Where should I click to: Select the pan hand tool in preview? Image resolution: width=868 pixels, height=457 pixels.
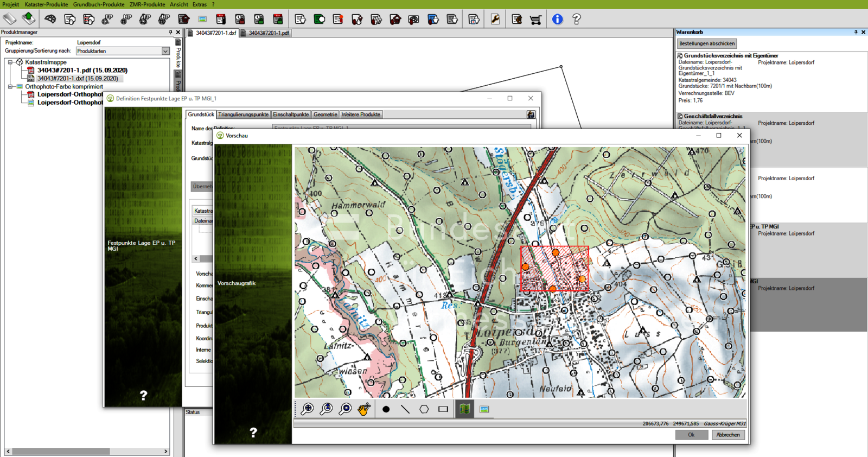pos(363,409)
